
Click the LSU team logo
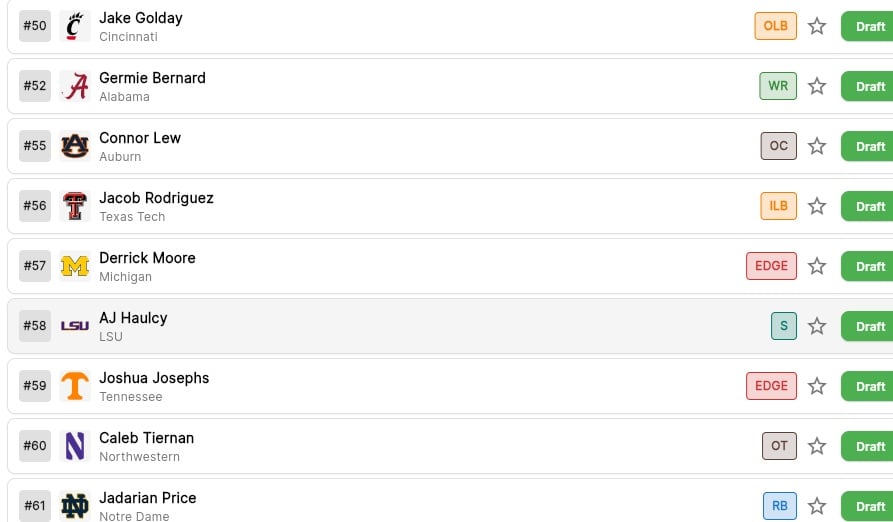74,326
